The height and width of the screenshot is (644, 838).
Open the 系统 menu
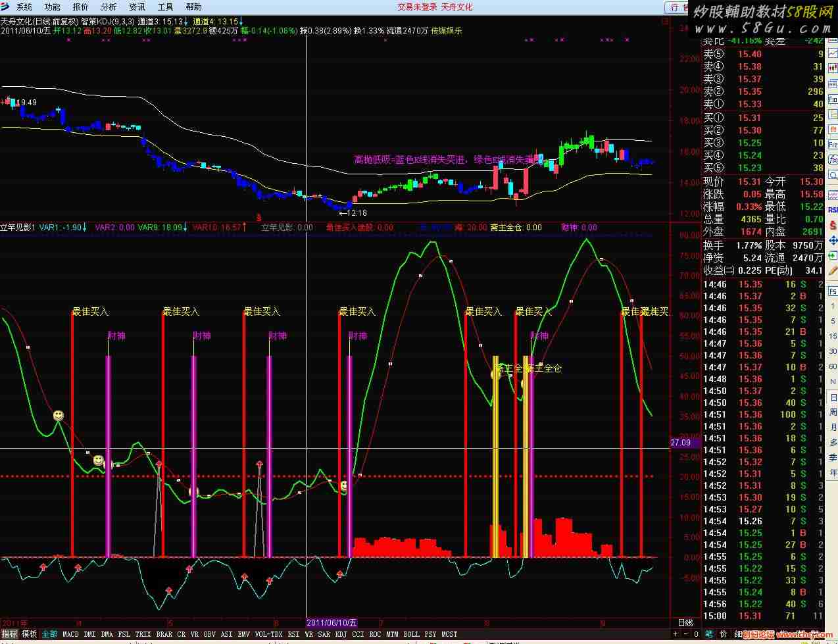tap(24, 7)
